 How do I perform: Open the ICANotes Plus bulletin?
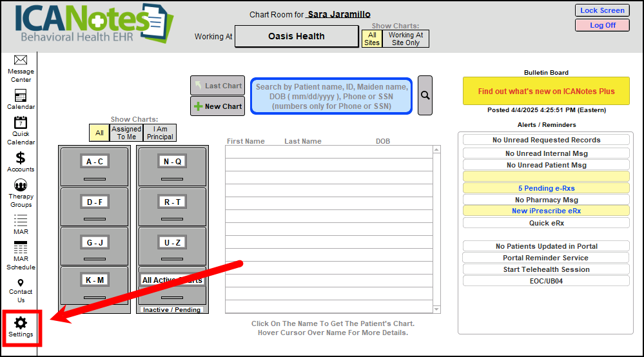[546, 91]
